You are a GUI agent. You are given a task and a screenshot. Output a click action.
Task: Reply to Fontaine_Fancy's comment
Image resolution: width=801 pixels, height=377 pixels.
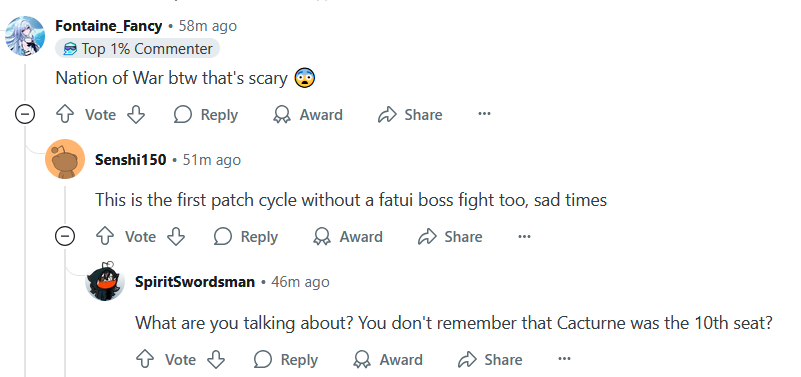pyautogui.click(x=206, y=114)
